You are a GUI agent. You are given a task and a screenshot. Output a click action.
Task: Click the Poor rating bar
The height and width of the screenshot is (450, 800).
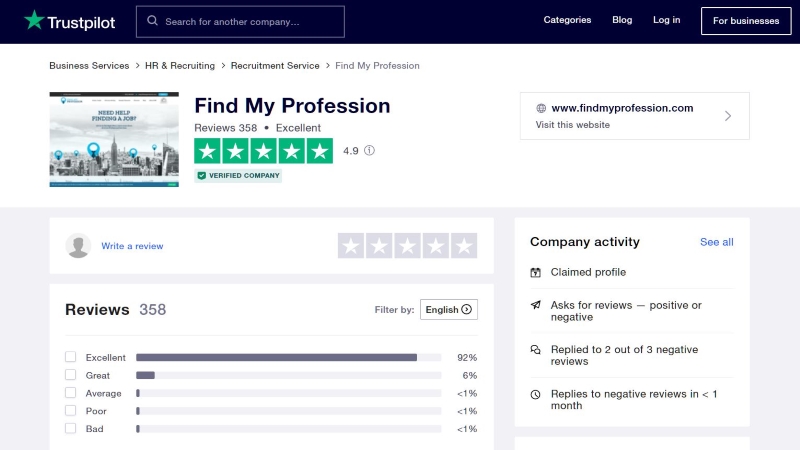tap(288, 411)
